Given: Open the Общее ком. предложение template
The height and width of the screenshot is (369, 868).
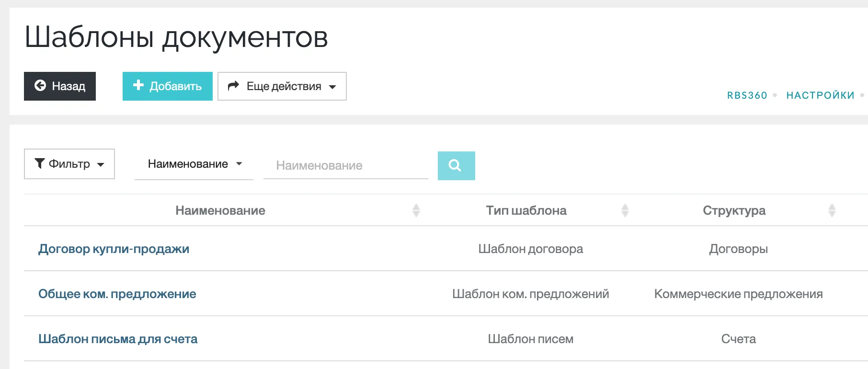Looking at the screenshot, I should (117, 294).
